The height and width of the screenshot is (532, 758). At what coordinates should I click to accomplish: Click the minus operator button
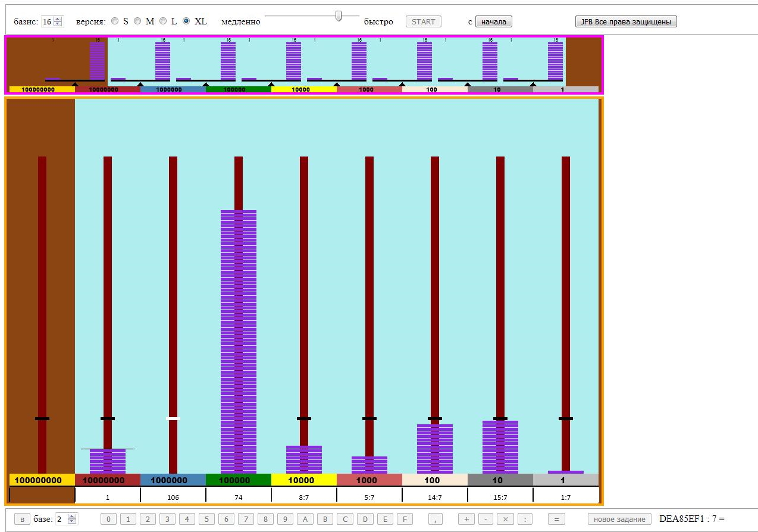(486, 519)
